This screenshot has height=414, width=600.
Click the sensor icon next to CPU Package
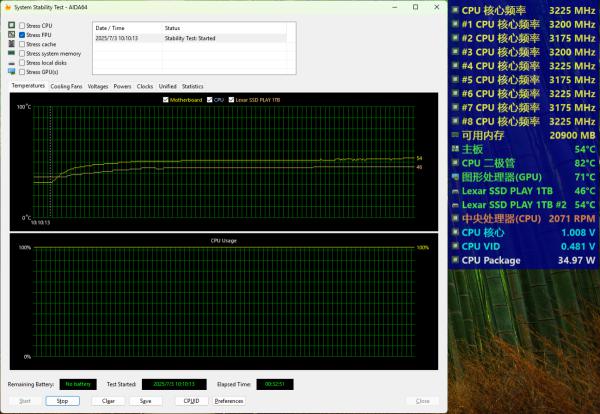tap(455, 260)
